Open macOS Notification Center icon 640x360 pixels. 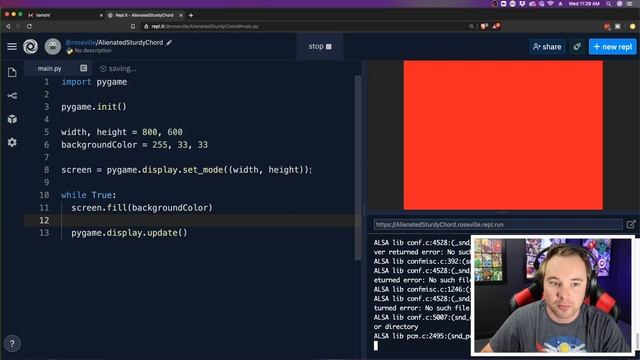click(630, 4)
